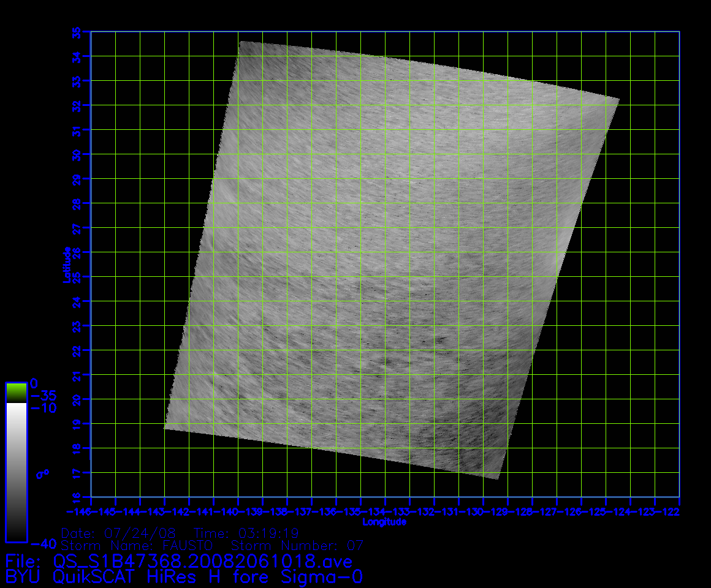Select the Longitude axis title
Screen dimensions: 711x588
[384, 522]
